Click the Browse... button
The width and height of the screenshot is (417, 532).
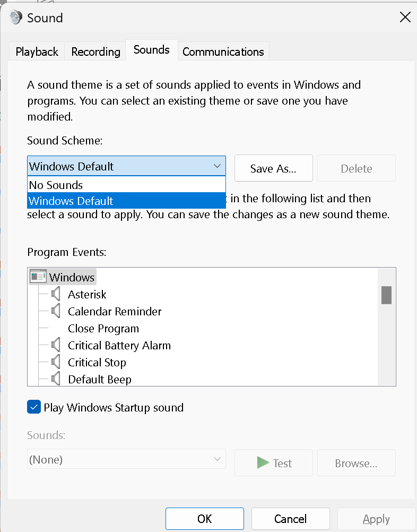click(357, 463)
